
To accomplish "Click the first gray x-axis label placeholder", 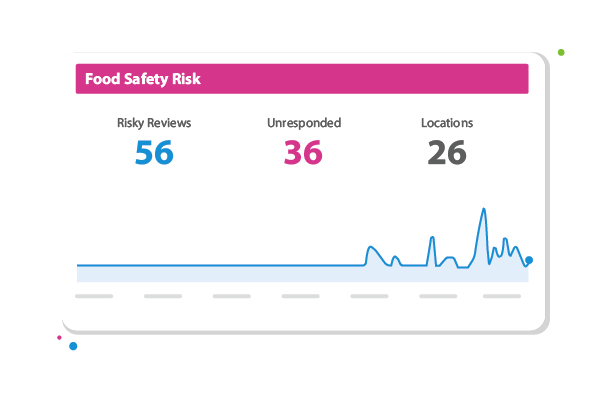I will (x=94, y=296).
